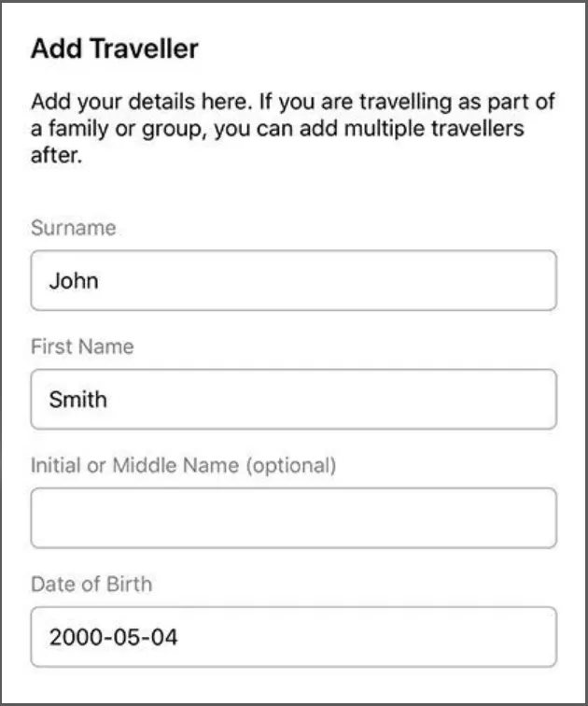
Task: Click the year "2000" in the birth date
Action: (x=74, y=638)
